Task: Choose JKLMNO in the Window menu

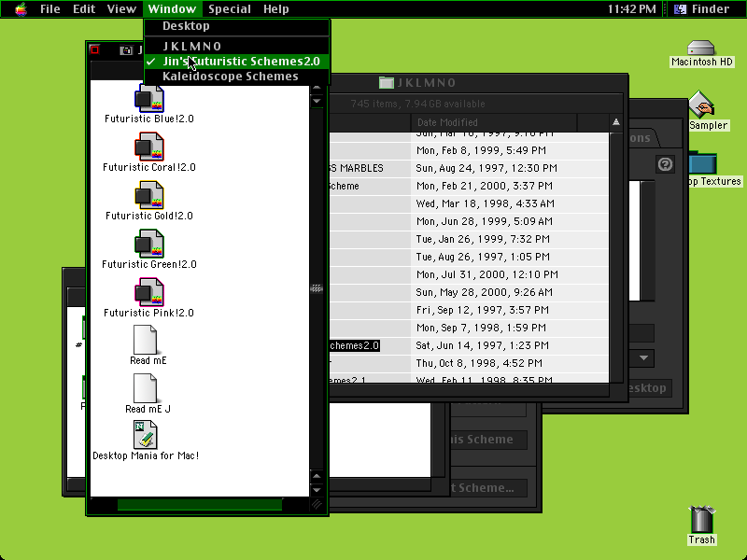Action: coord(237,46)
